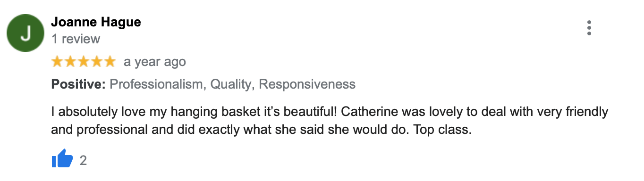Click the second gold rating star
This screenshot has height=181, width=644.
coord(70,61)
